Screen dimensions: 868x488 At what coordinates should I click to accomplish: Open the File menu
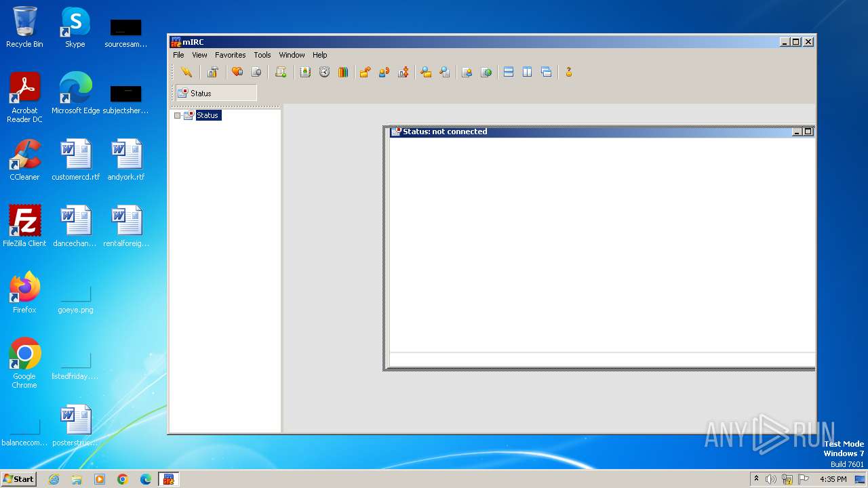pyautogui.click(x=178, y=55)
